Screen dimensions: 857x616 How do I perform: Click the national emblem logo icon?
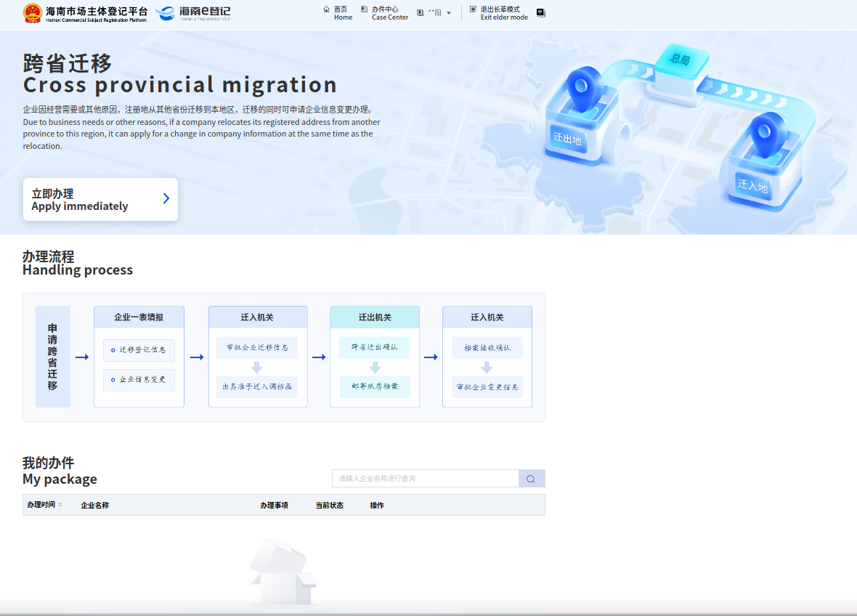[x=33, y=13]
